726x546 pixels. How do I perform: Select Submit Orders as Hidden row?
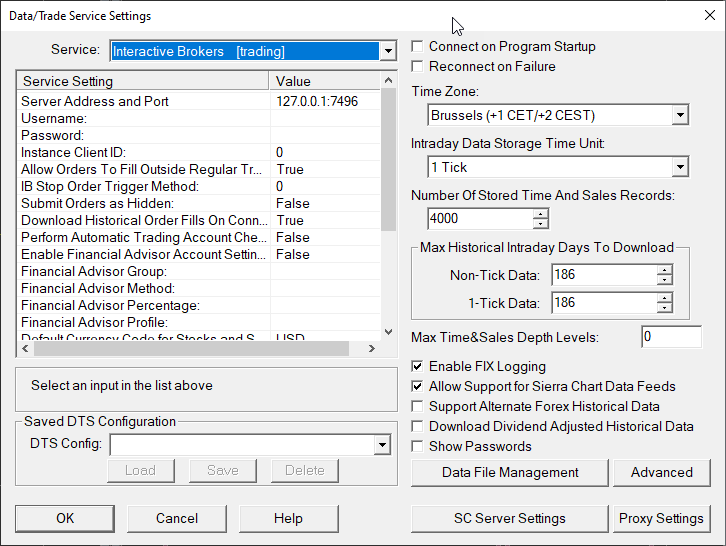click(199, 203)
